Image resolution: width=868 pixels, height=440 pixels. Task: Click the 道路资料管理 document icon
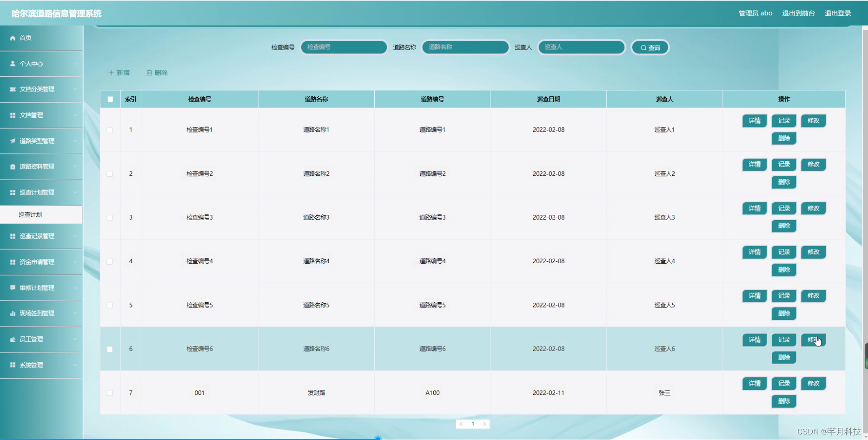click(12, 166)
